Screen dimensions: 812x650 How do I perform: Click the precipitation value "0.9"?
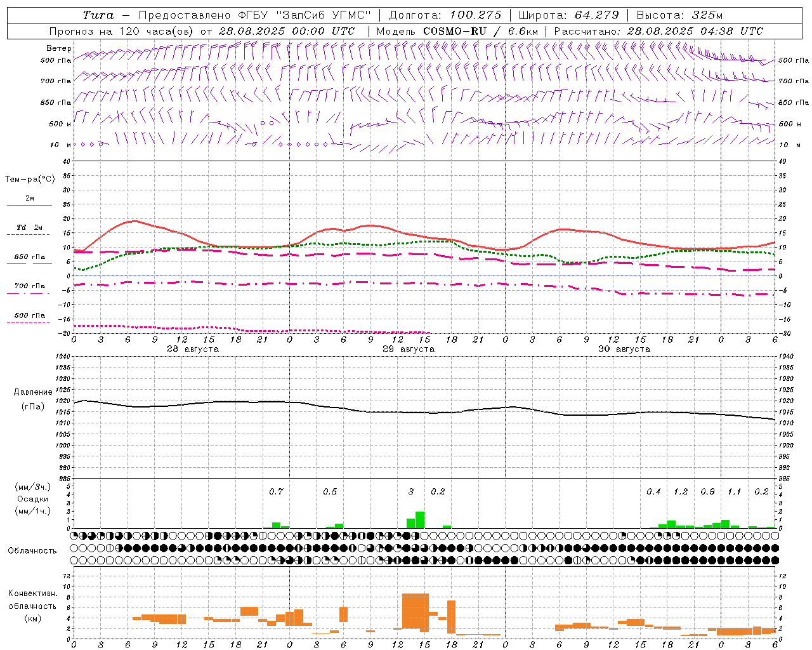[707, 491]
